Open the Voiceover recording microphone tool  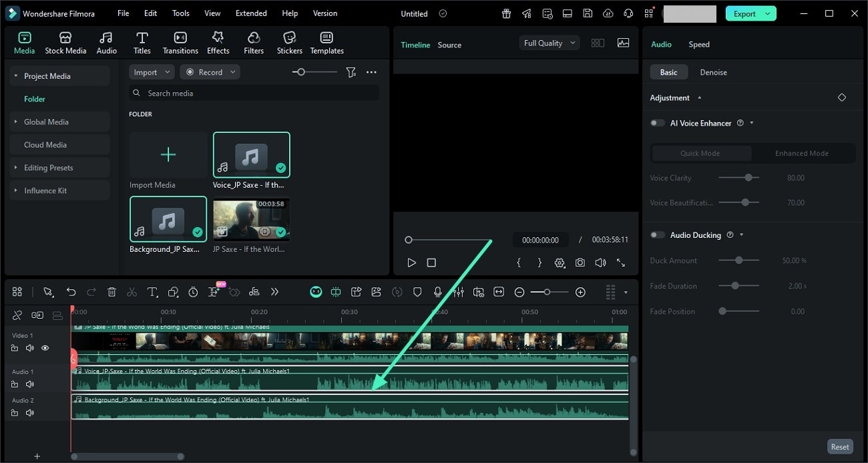coord(438,292)
